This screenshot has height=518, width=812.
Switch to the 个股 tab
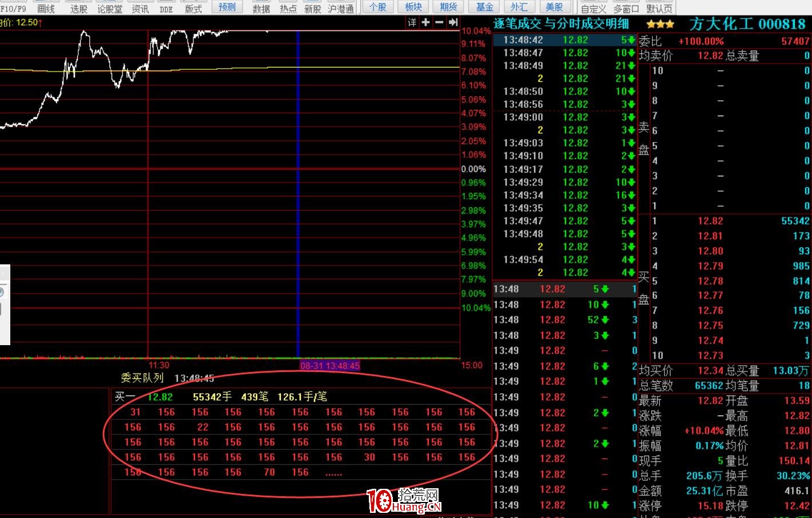pos(378,7)
